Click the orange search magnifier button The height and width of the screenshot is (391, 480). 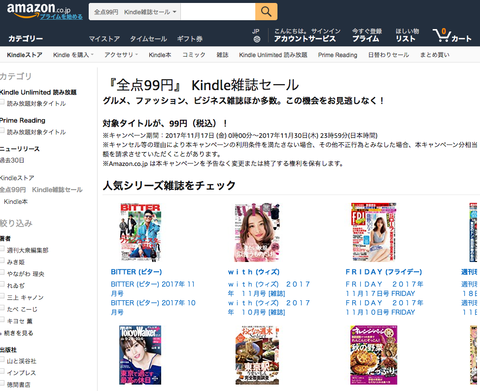(x=266, y=12)
